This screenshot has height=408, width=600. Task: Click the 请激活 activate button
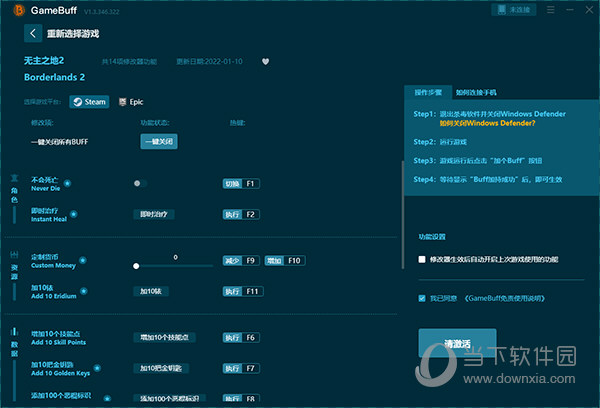coord(457,343)
